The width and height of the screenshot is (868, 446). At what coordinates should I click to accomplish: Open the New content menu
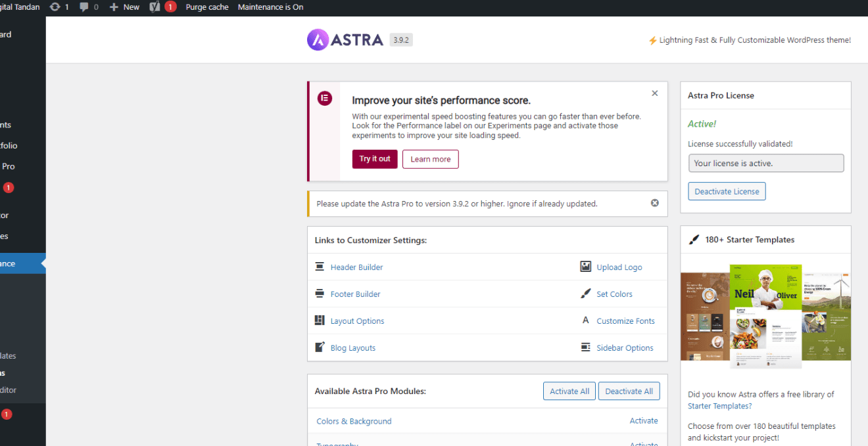125,7
